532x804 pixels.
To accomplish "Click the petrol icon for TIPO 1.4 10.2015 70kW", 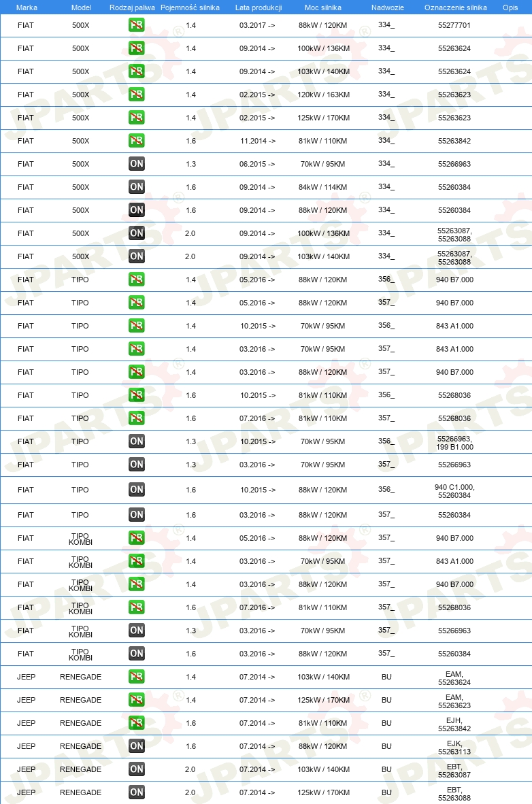I will [137, 326].
